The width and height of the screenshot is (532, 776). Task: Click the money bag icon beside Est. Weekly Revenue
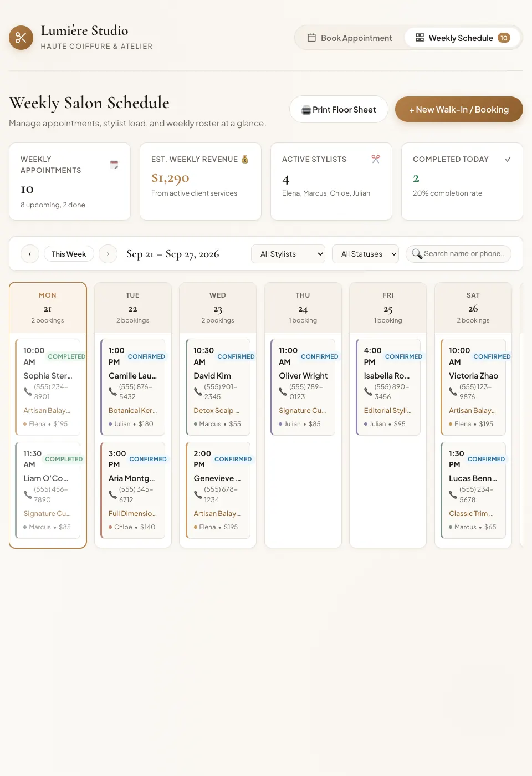pos(245,159)
